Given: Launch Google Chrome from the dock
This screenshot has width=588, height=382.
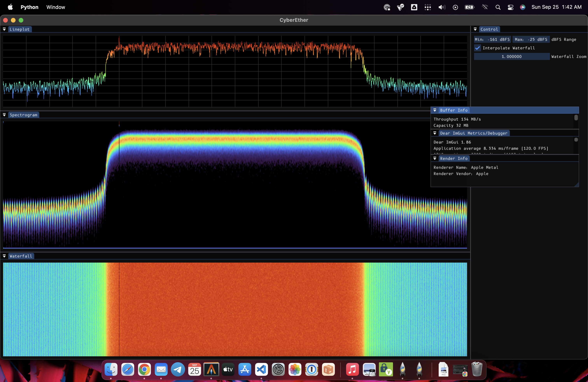Looking at the screenshot, I should pos(144,369).
